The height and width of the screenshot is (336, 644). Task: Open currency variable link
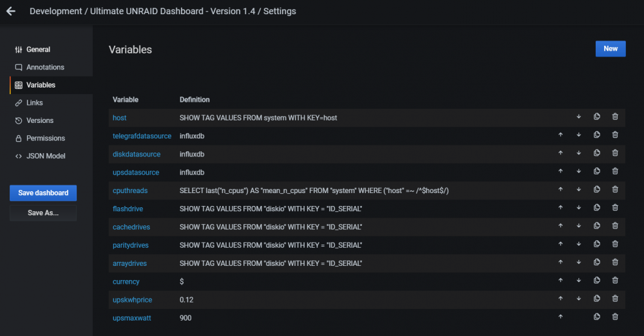coord(126,282)
